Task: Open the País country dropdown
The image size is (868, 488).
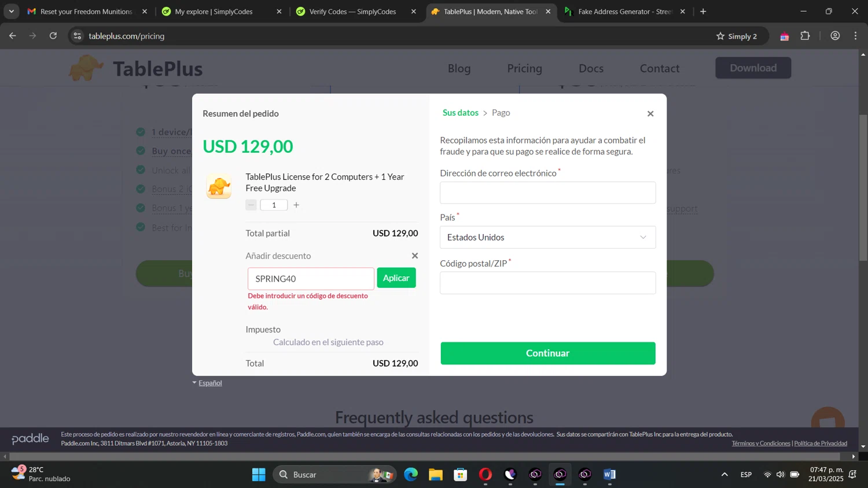Action: click(547, 237)
